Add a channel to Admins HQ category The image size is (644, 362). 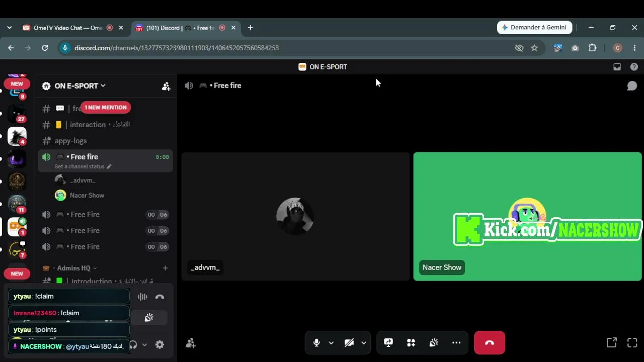pyautogui.click(x=165, y=268)
